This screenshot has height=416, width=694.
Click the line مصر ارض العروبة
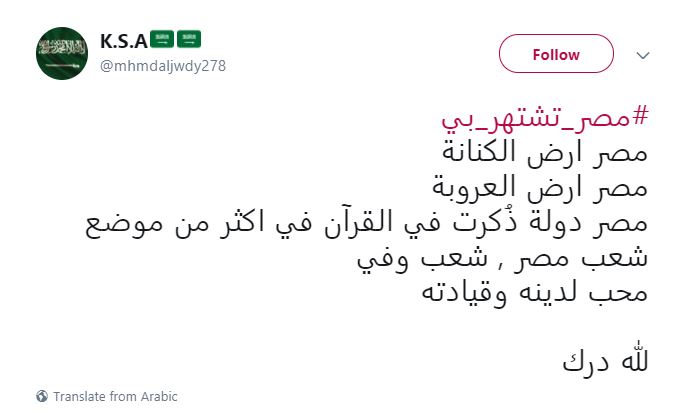[x=540, y=188]
